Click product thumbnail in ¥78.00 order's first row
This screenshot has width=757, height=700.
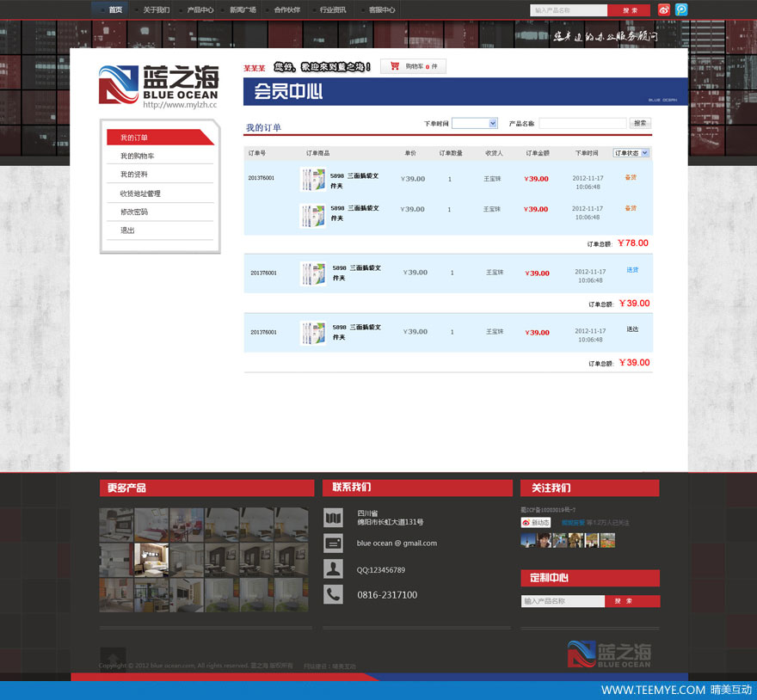point(313,179)
